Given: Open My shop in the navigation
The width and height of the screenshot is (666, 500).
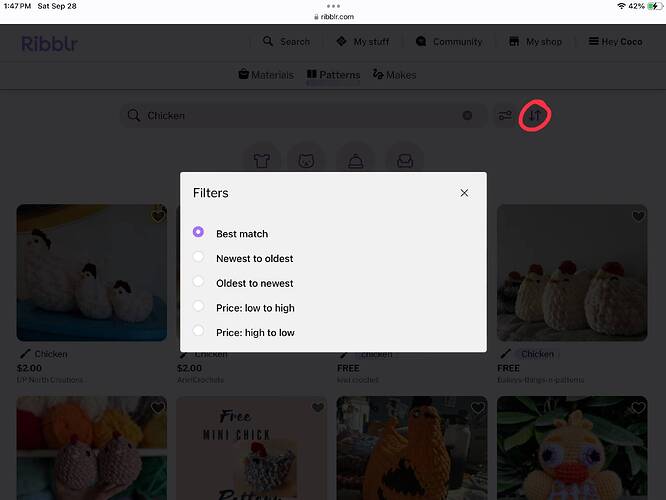Looking at the screenshot, I should pos(535,42).
